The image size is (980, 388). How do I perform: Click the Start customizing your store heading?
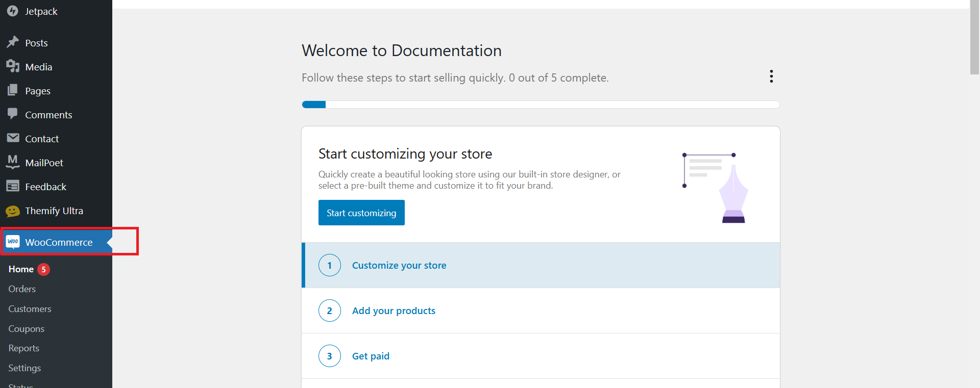[x=405, y=153]
